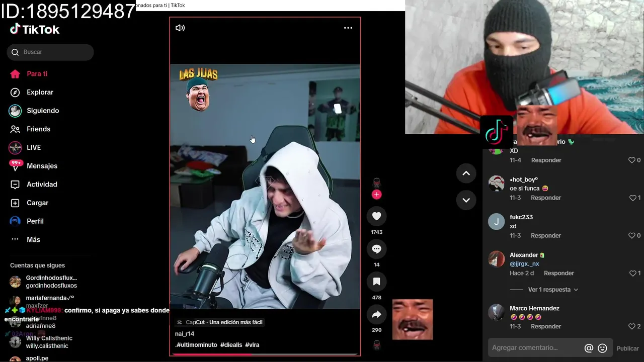The image size is (644, 362).
Task: Expand the Más menu
Action: 33,240
